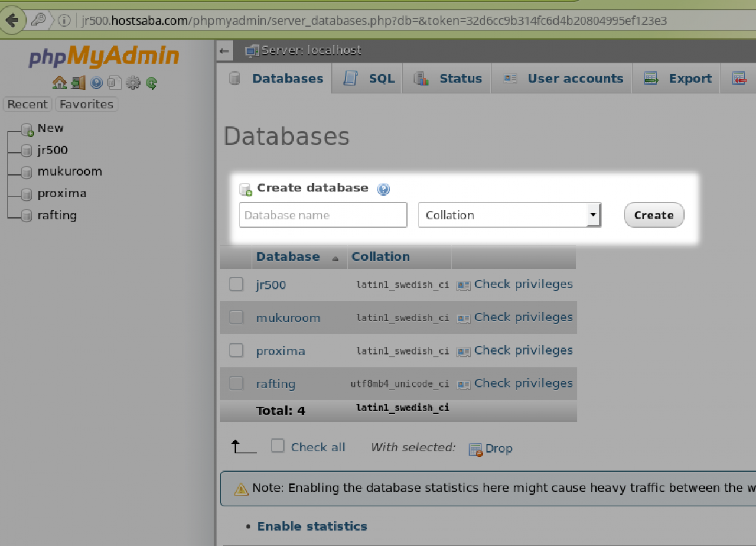Viewport: 756px width, 546px height.
Task: Click Check privileges link for rafting
Action: (x=523, y=383)
